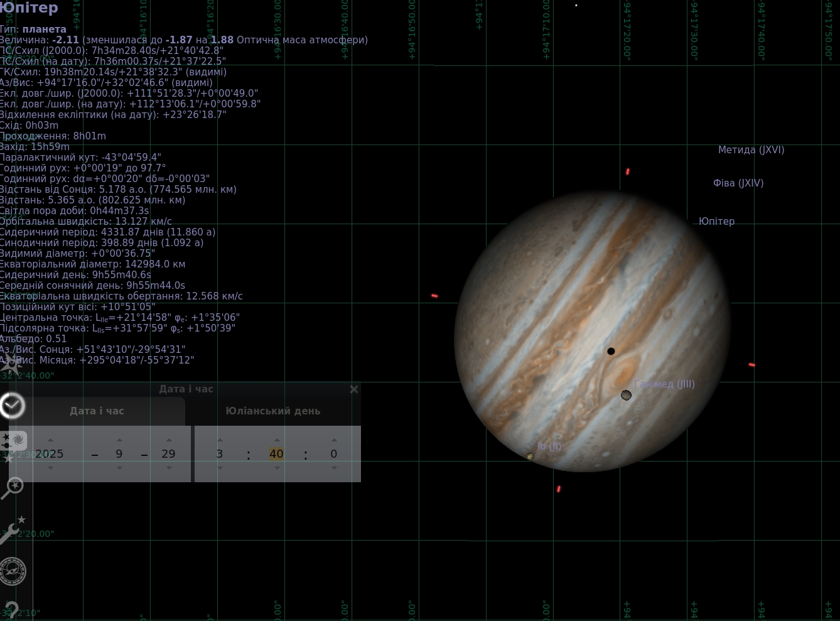Click the seconds field showing 0
Image resolution: width=840 pixels, height=621 pixels.
[334, 454]
